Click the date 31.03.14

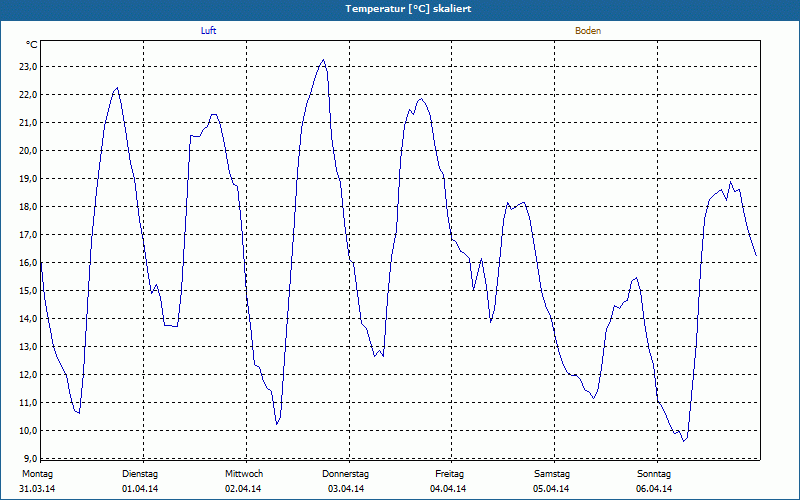pos(37,489)
